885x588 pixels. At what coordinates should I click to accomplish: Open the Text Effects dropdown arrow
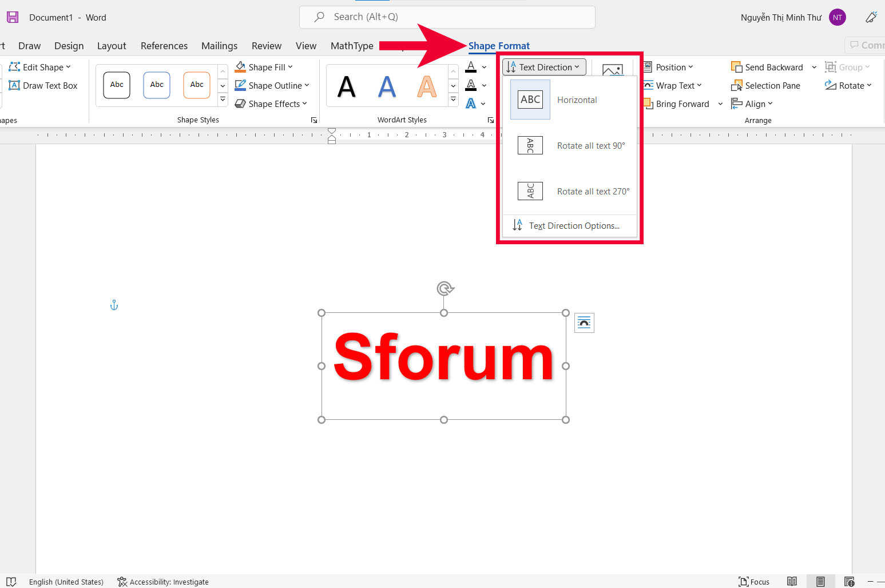pos(483,104)
